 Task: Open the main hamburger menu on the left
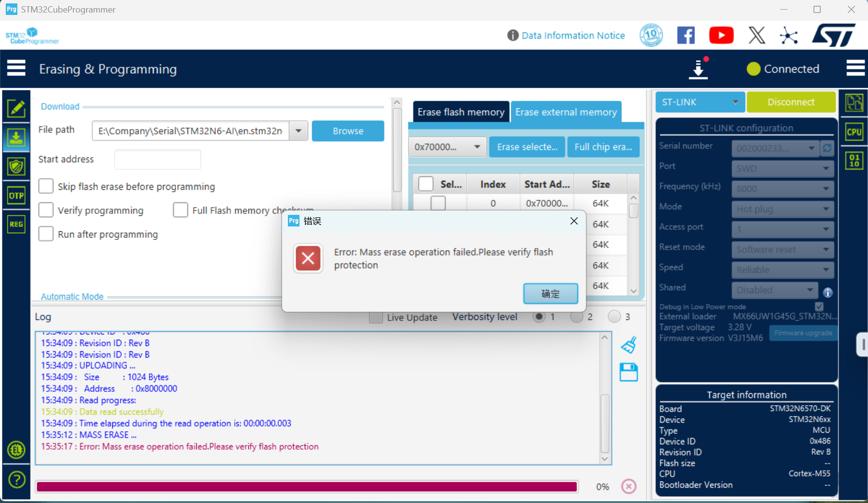point(16,68)
